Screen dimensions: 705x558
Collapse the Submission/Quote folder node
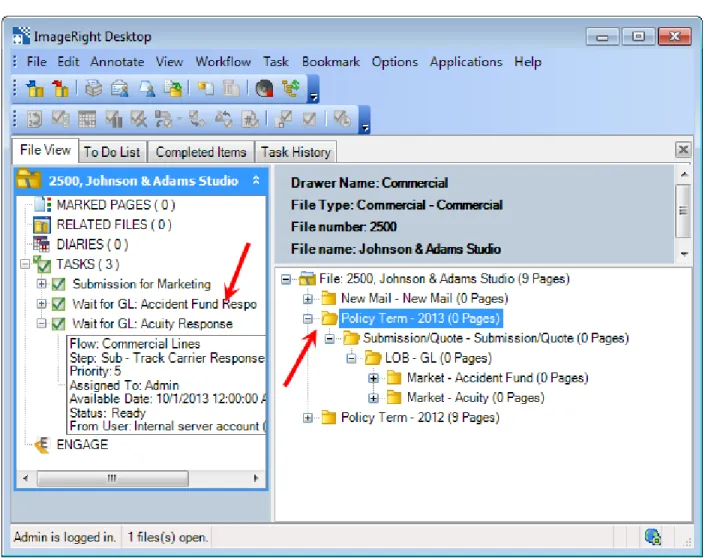[330, 339]
